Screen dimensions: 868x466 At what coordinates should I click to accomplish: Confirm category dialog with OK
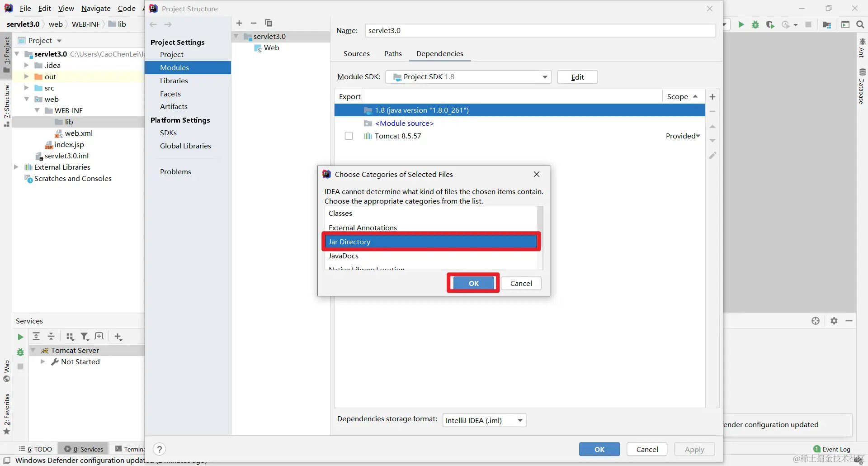[x=473, y=283]
